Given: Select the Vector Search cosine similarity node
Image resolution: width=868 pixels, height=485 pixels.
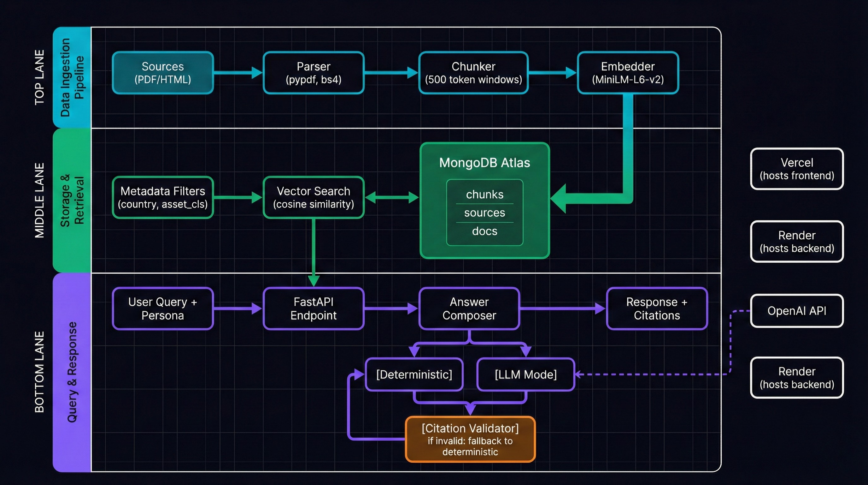Looking at the screenshot, I should click(314, 197).
